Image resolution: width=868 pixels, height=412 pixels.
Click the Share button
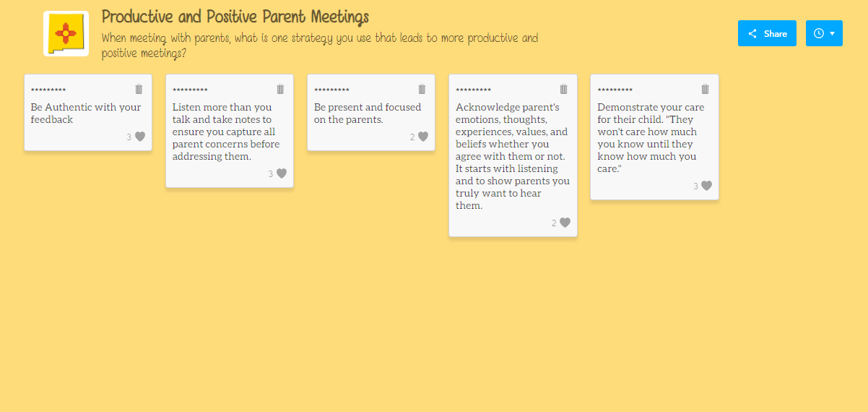click(767, 33)
